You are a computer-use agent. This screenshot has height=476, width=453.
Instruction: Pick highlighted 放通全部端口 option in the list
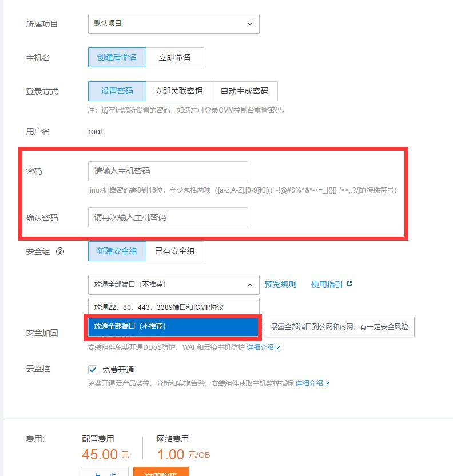pos(173,326)
